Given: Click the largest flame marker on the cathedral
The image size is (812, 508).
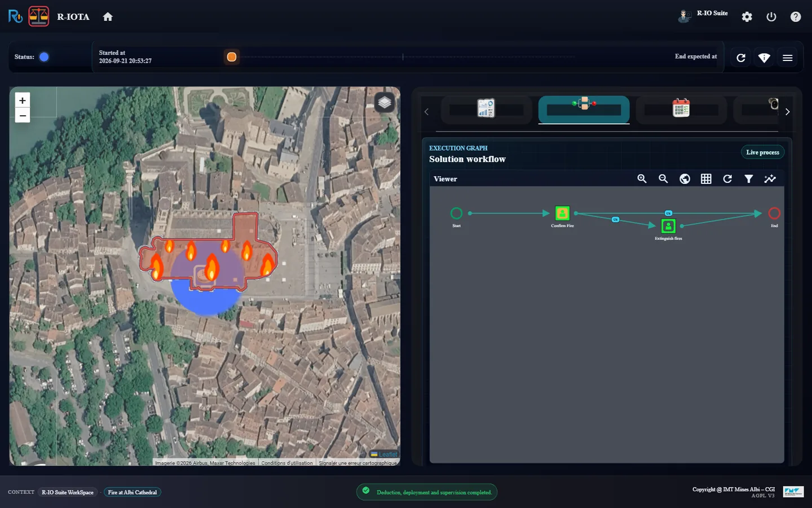Looking at the screenshot, I should pos(211,267).
